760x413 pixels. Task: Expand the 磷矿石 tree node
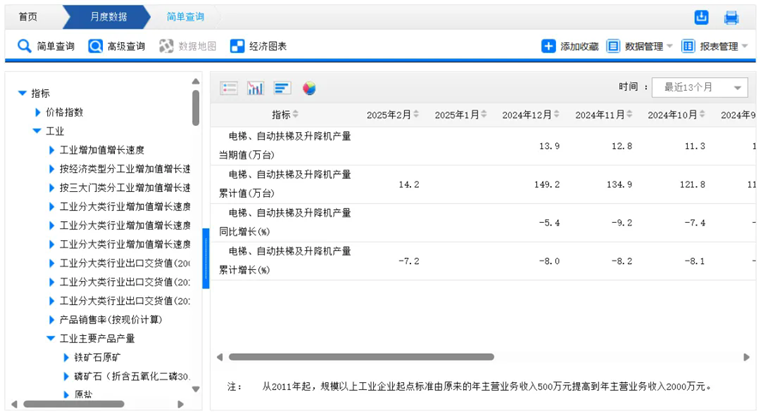pos(66,377)
